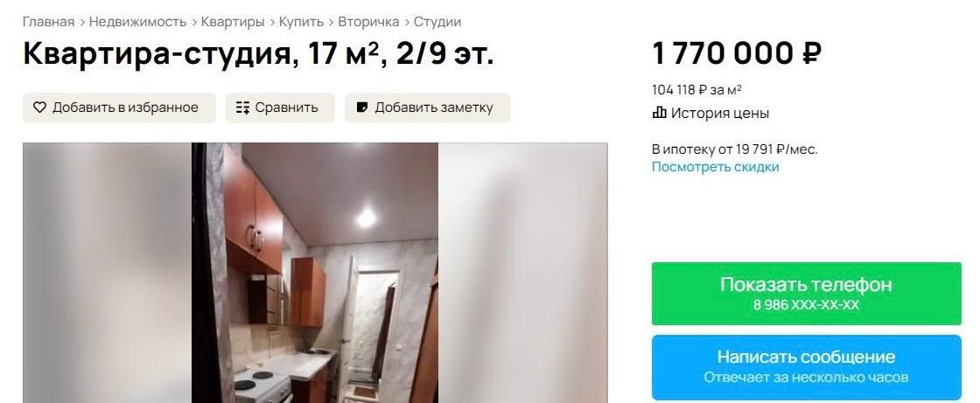The width and height of the screenshot is (980, 403).
Task: Click the compare list icon
Action: click(x=242, y=108)
